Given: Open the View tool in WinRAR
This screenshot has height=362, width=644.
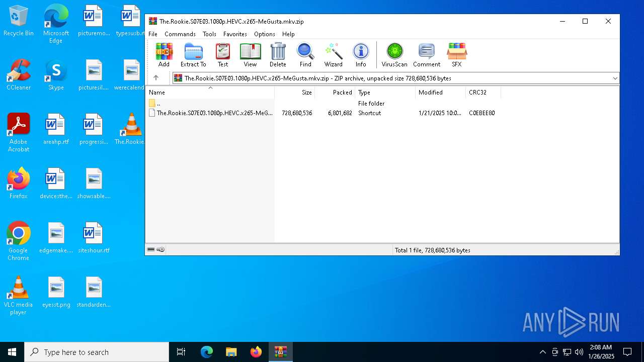Looking at the screenshot, I should click(x=250, y=55).
